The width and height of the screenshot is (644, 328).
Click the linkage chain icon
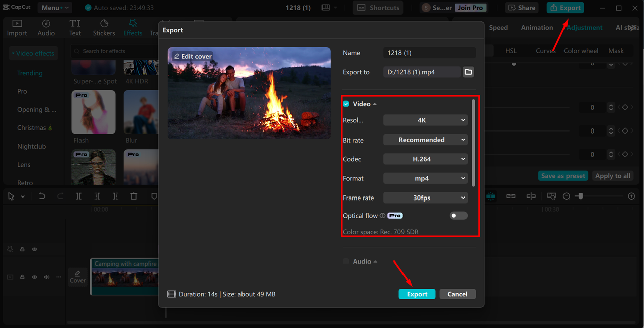tap(511, 196)
